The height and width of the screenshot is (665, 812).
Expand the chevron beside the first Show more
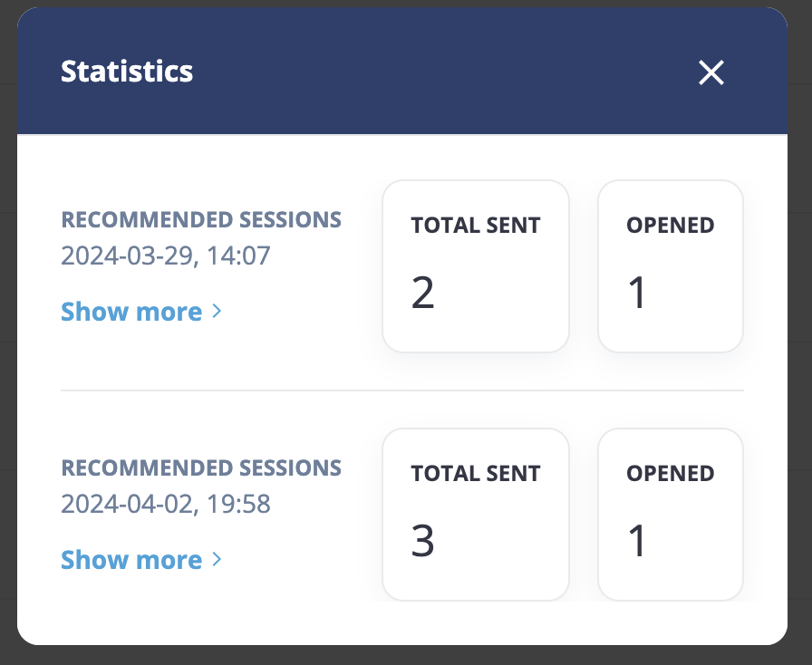point(217,312)
